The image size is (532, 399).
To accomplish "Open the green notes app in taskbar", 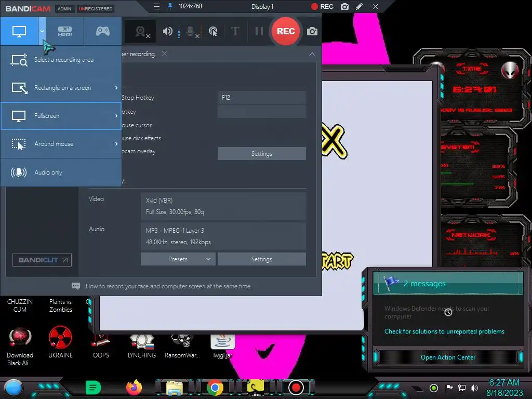I will click(x=94, y=388).
